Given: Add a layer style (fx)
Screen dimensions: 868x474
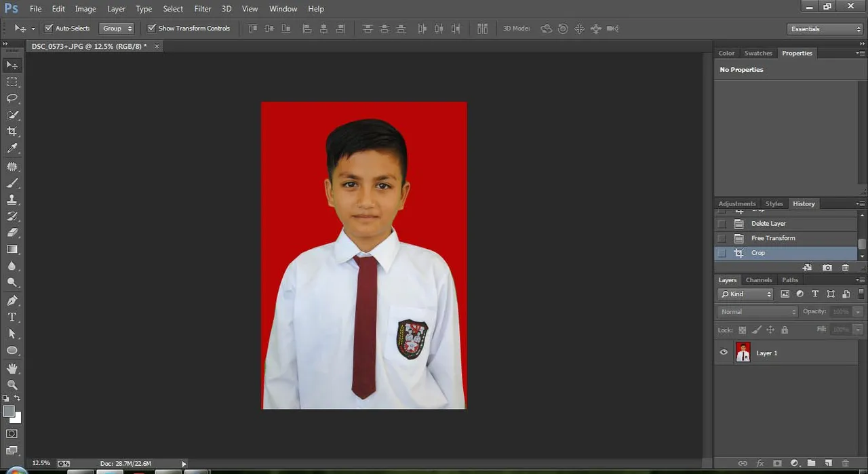Looking at the screenshot, I should point(759,463).
